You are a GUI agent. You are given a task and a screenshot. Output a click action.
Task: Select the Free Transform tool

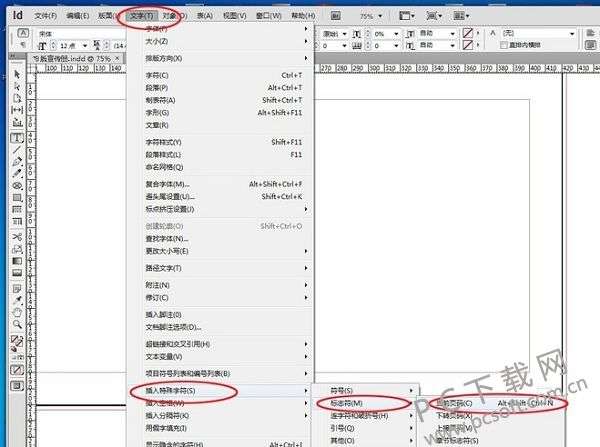17,249
